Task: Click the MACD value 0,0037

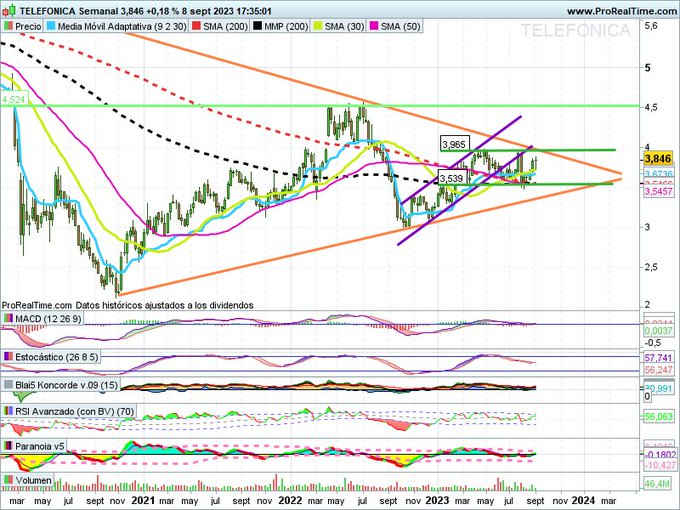Action: [x=658, y=331]
